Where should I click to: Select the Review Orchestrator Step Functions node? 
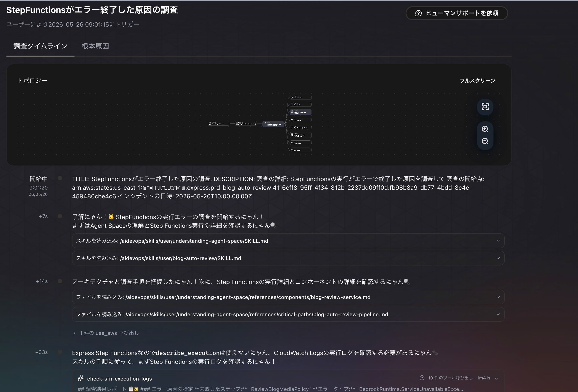[x=273, y=124]
